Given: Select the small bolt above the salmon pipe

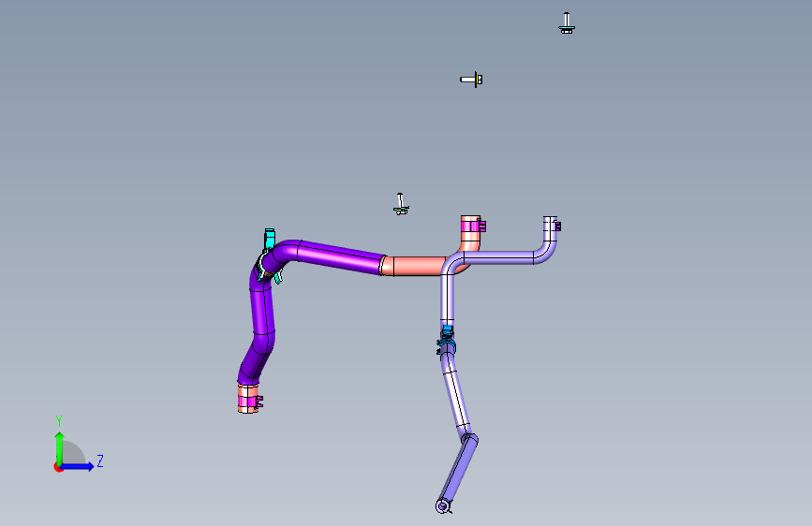Looking at the screenshot, I should click(401, 204).
